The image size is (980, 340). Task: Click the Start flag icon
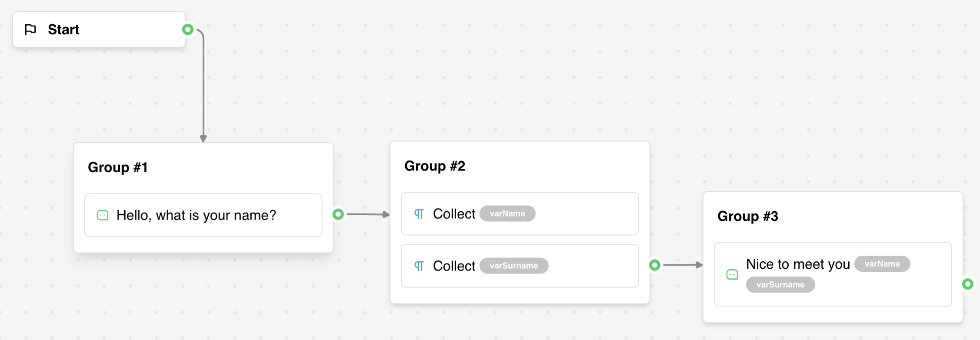[x=30, y=30]
